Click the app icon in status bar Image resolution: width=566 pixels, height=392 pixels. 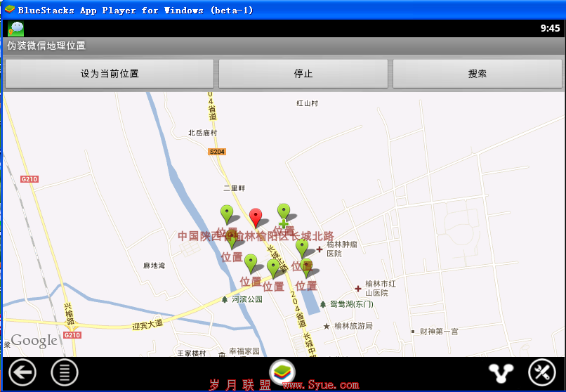15,29
